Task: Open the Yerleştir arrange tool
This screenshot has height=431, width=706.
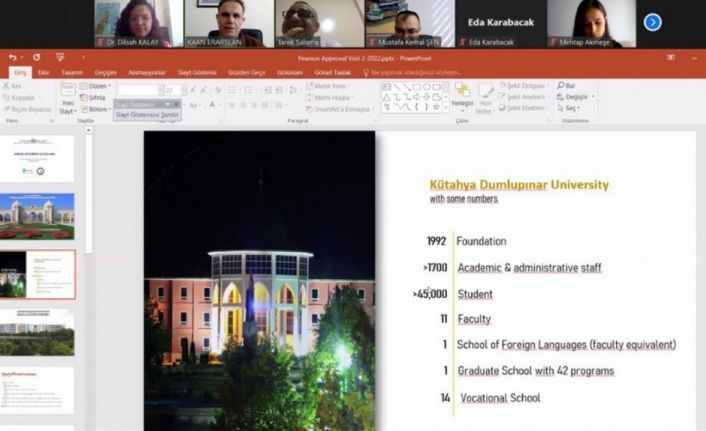Action: click(462, 94)
